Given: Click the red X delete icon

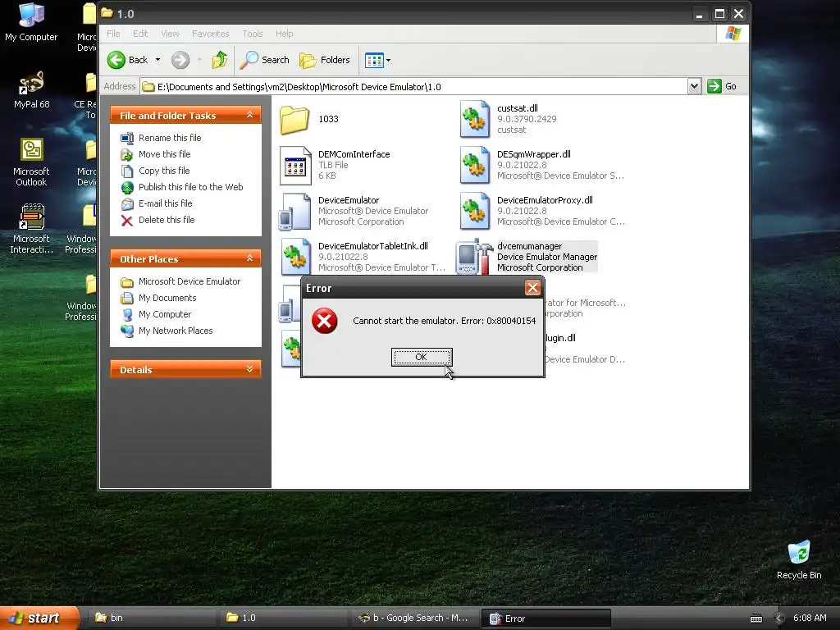Looking at the screenshot, I should click(127, 220).
